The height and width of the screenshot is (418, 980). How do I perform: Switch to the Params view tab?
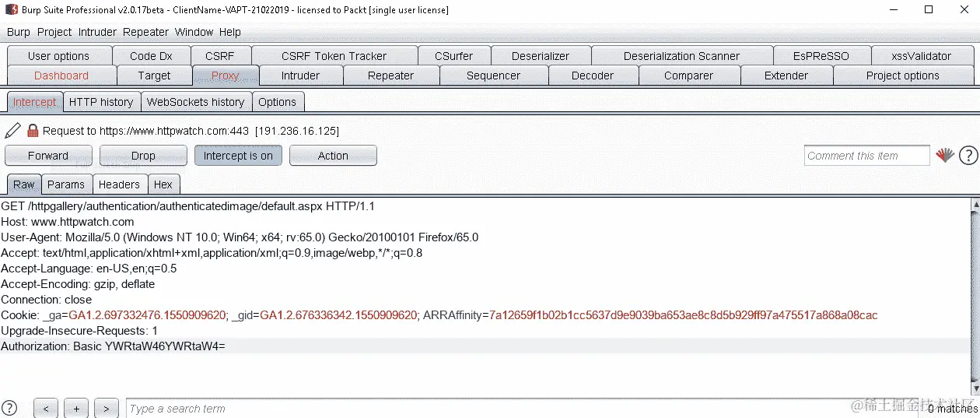point(66,184)
